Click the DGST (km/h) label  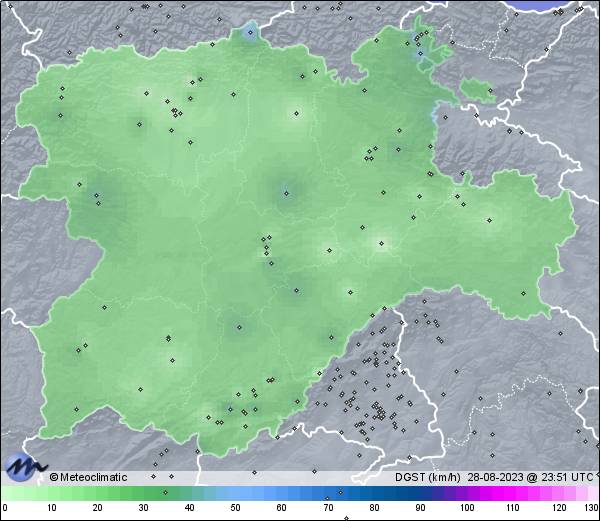click(x=428, y=477)
